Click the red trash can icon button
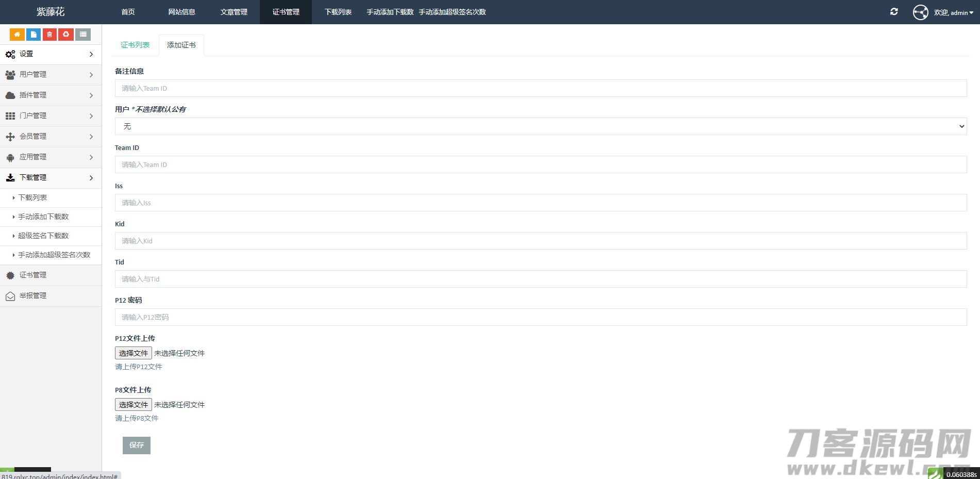The height and width of the screenshot is (479, 980). pos(49,35)
